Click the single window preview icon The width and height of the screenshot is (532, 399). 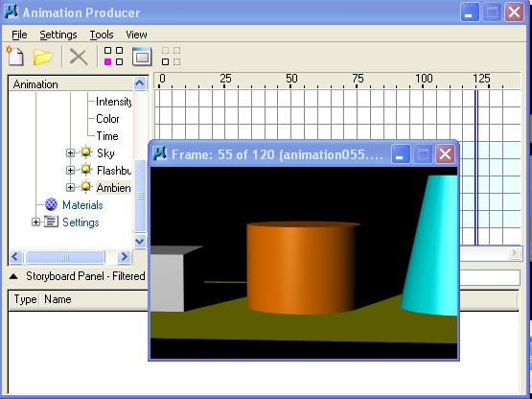(142, 57)
